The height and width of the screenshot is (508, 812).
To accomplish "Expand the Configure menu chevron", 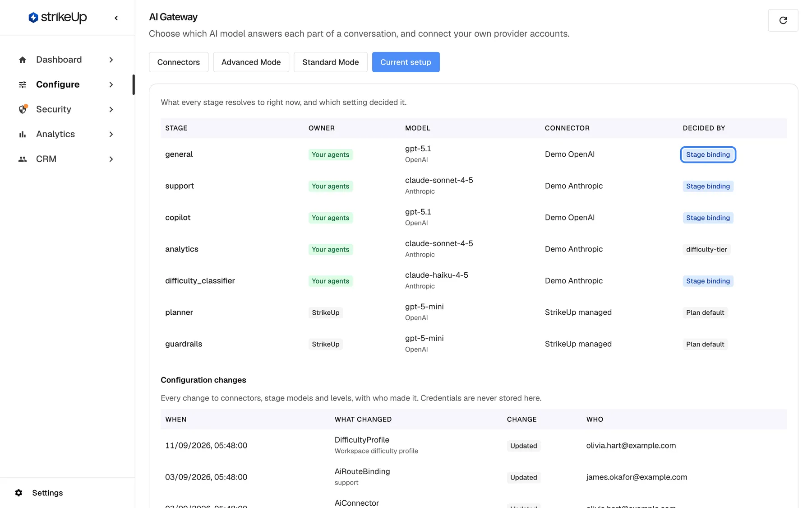I will [x=111, y=84].
